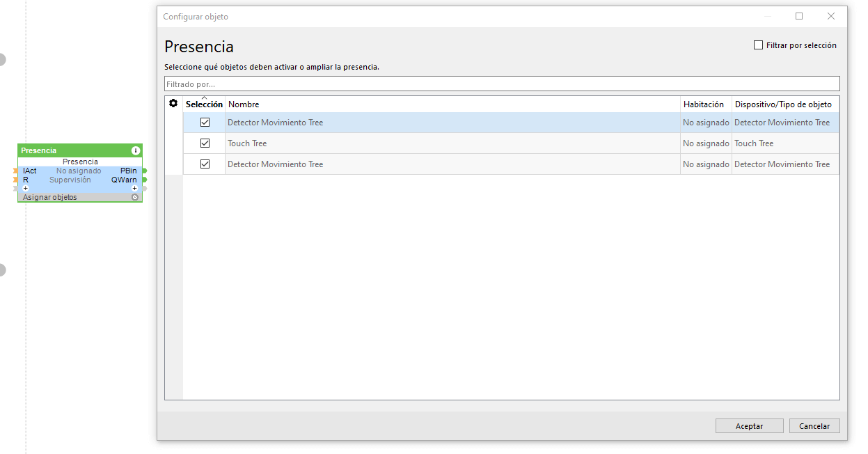Screen dimensions: 868x454
Task: Click the orange R input connector
Action: click(15, 180)
